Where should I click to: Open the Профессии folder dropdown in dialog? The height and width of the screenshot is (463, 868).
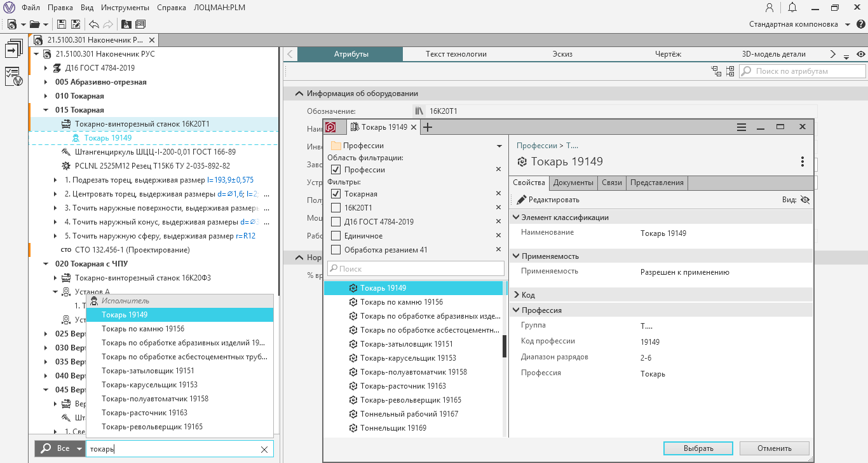[x=499, y=146]
